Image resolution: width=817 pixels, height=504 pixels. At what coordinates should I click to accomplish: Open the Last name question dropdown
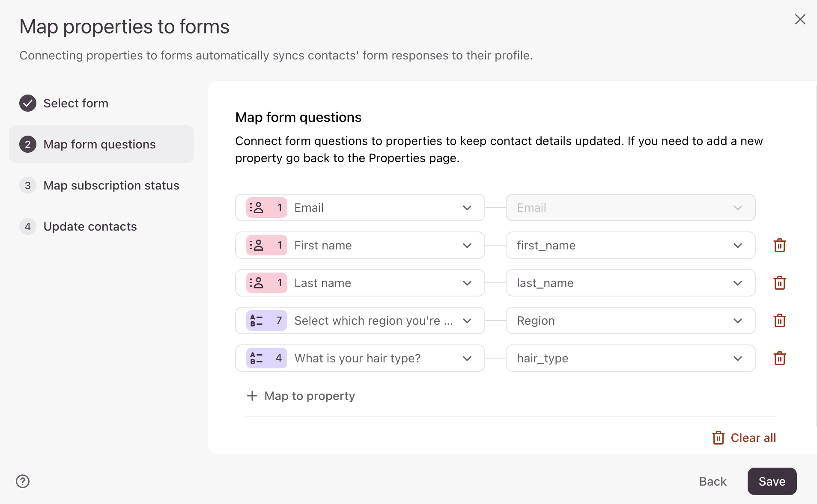point(360,283)
